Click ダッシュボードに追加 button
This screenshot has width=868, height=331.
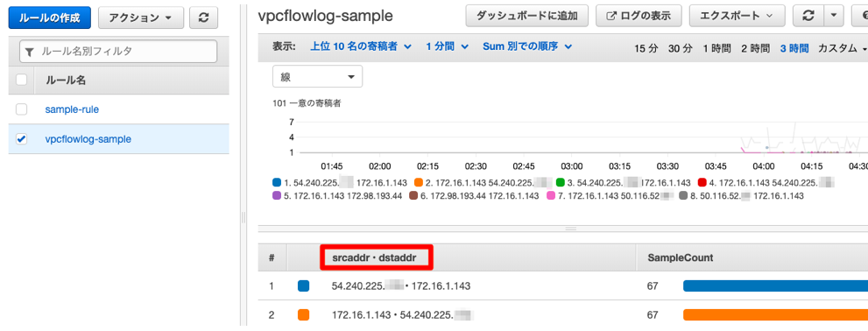point(527,16)
